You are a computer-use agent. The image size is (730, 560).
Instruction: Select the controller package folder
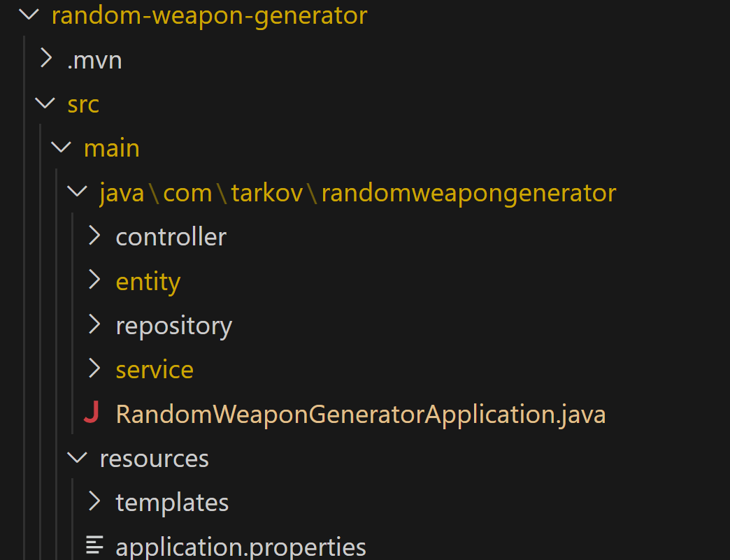(x=171, y=236)
